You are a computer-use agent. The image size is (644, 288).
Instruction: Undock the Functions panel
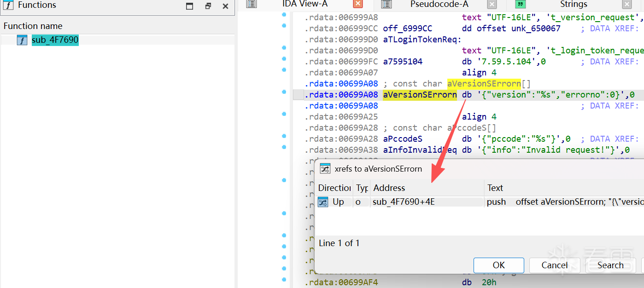[x=208, y=6]
